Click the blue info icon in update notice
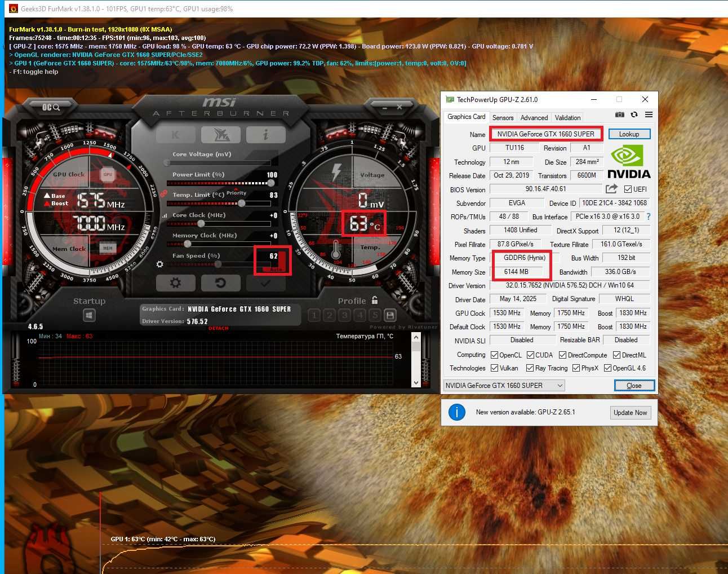728x574 pixels. coord(457,412)
